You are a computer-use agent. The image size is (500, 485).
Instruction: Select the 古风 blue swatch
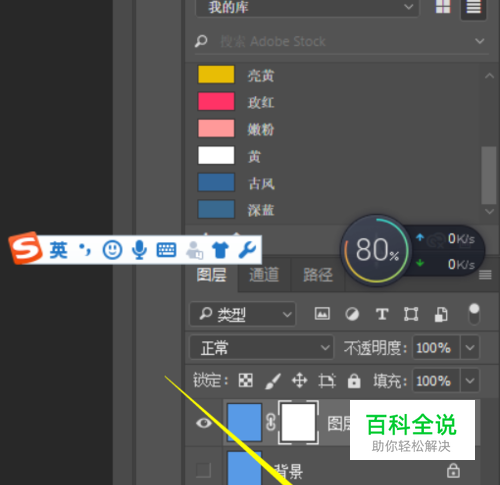216,182
